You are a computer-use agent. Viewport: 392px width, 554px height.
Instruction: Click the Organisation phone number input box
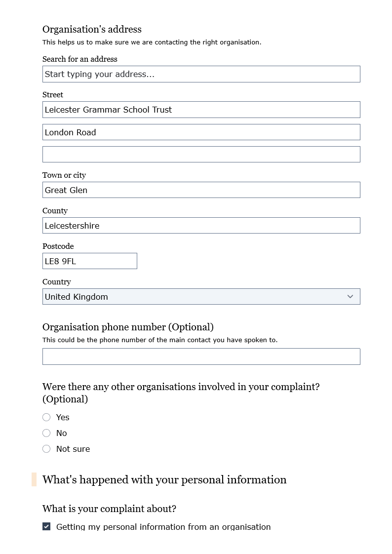(201, 356)
